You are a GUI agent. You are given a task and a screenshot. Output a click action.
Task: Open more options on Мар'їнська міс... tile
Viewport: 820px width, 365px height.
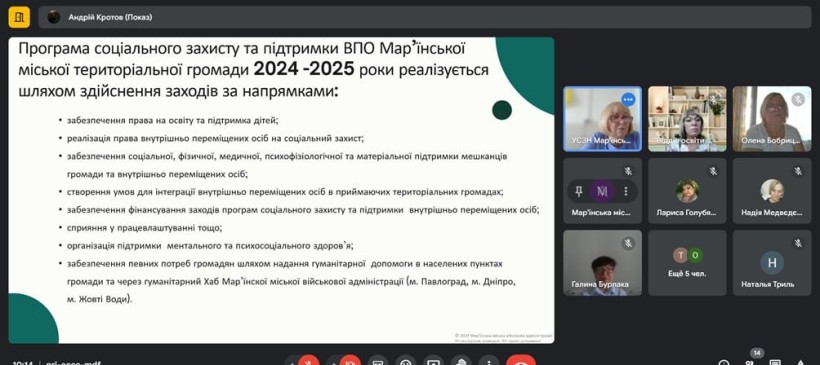[626, 191]
